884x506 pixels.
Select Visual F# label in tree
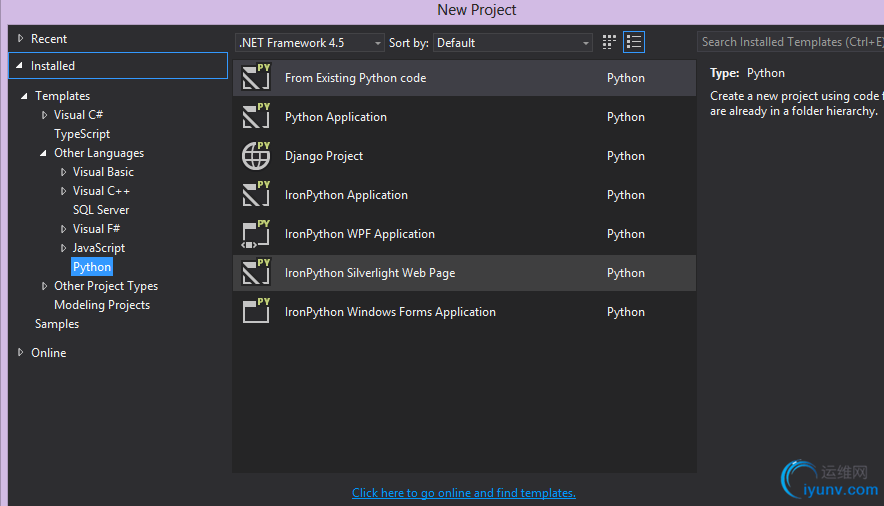(96, 229)
